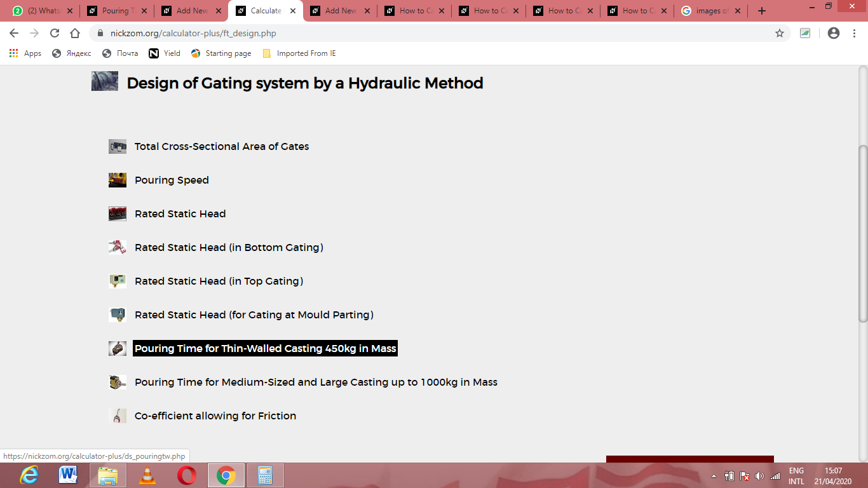Switch to the WhatsApp tab
Viewport: 868px width, 488px height.
click(43, 11)
